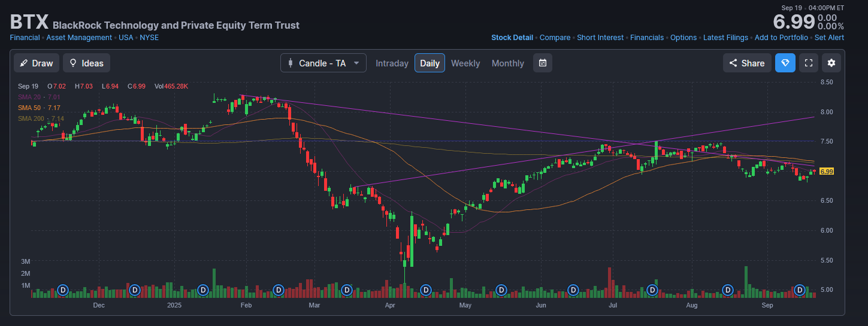Select the Daily timeframe
Screen dimensions: 868x326
coord(430,63)
